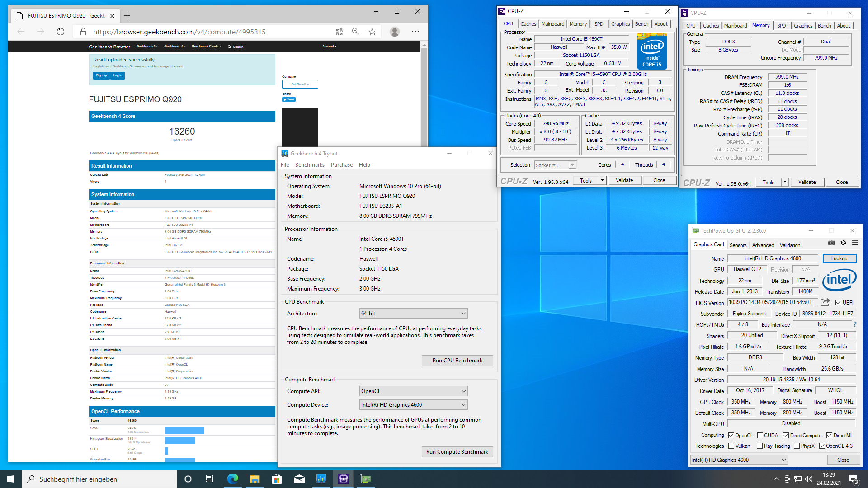Take a GPU-Z screenshot with the camera icon

click(x=832, y=243)
